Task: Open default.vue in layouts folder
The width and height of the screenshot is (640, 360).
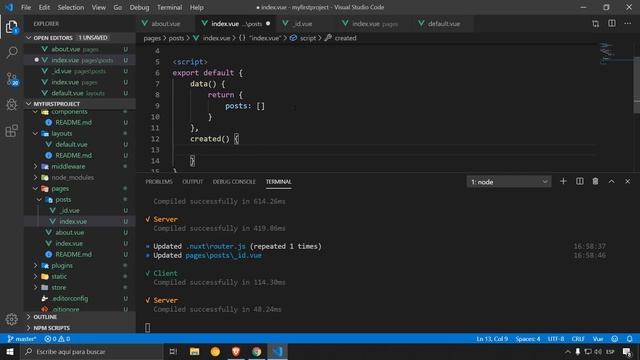Action: (71, 144)
